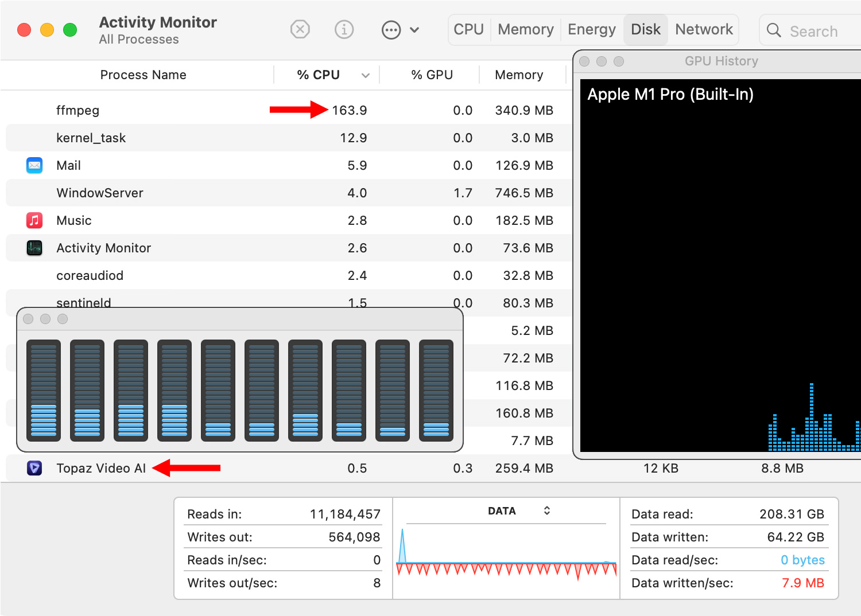Click the GPU History usage graph
The image size is (861, 616).
(720, 266)
